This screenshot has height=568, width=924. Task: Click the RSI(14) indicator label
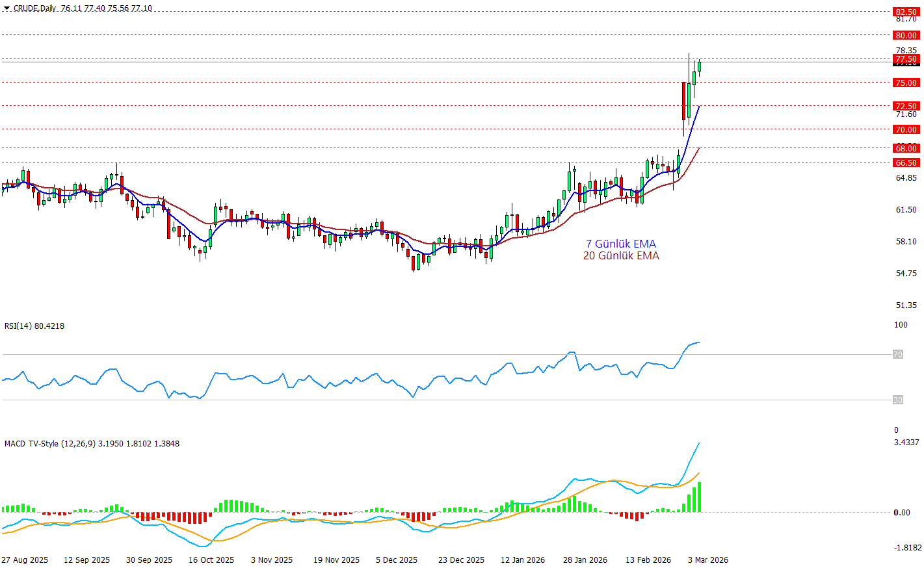pyautogui.click(x=34, y=326)
